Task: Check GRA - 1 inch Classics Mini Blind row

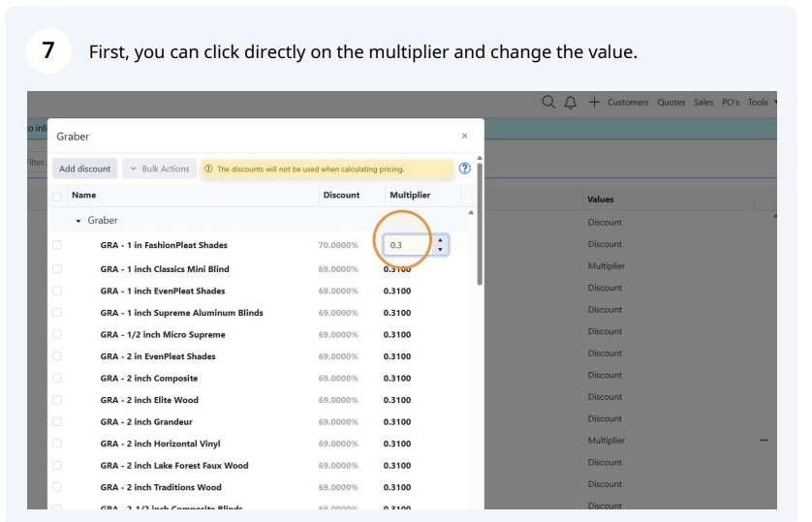Action: [x=57, y=269]
